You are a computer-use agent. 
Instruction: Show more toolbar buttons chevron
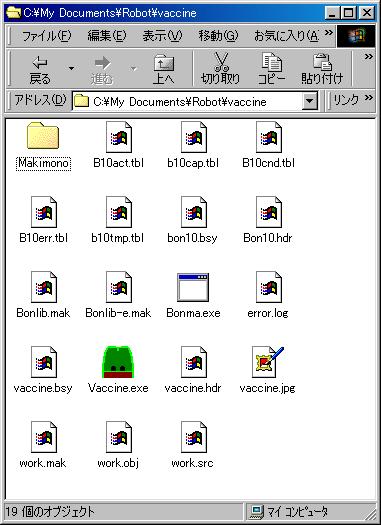tap(368, 57)
